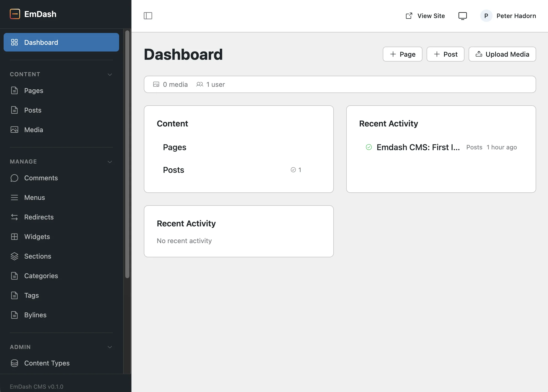The image size is (548, 392).
Task: Collapse the CONTENT sidebar section
Action: coord(110,74)
